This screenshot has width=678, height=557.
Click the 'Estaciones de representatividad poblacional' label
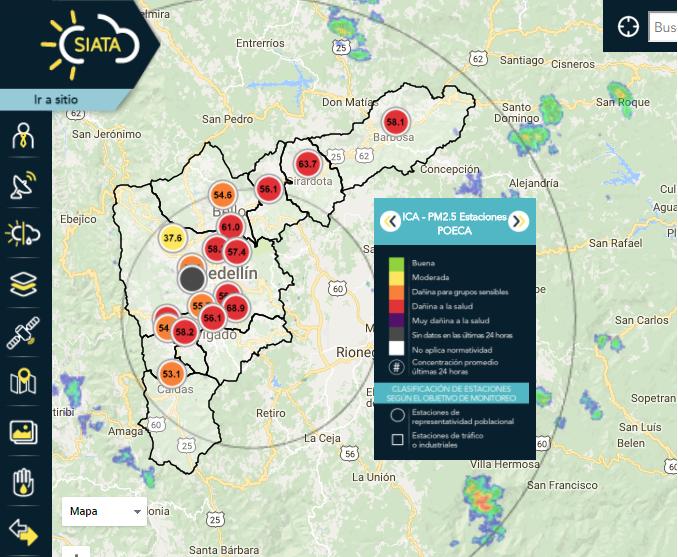click(x=463, y=416)
